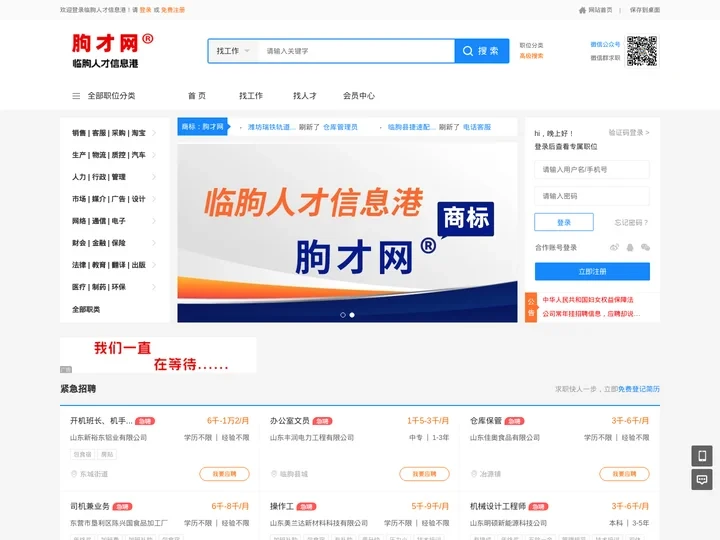Image resolution: width=720 pixels, height=540 pixels.
Task: Expand 财会|金融|保险 category arrow
Action: [x=154, y=243]
